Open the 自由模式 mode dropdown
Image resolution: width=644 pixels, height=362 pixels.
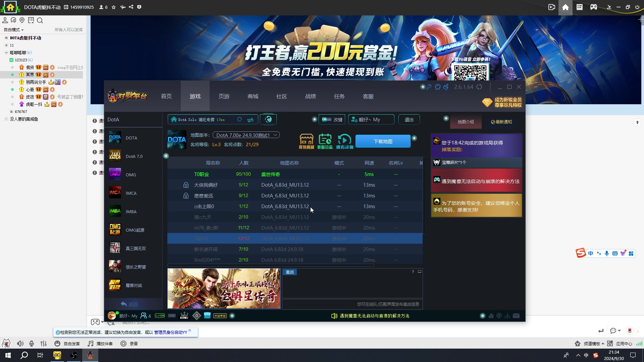(14, 30)
